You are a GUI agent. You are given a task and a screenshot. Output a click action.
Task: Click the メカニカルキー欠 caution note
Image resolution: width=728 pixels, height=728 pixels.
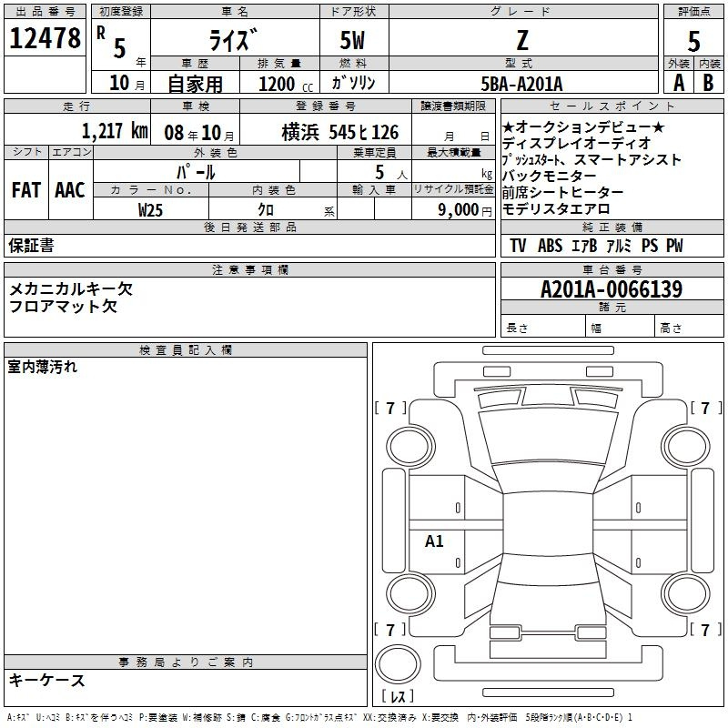point(71,288)
